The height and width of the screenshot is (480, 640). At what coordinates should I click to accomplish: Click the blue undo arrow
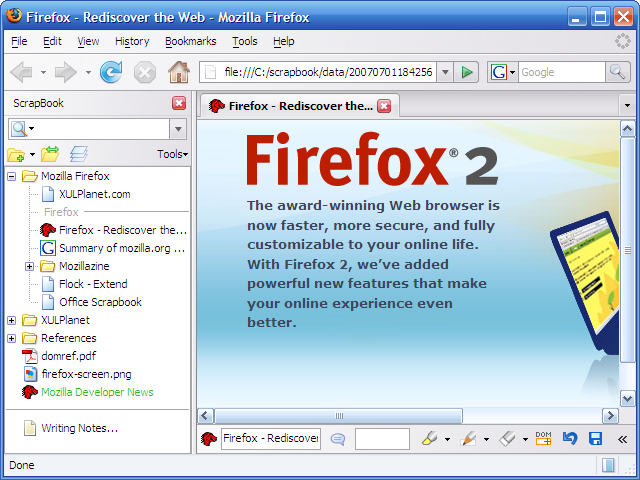pyautogui.click(x=569, y=438)
